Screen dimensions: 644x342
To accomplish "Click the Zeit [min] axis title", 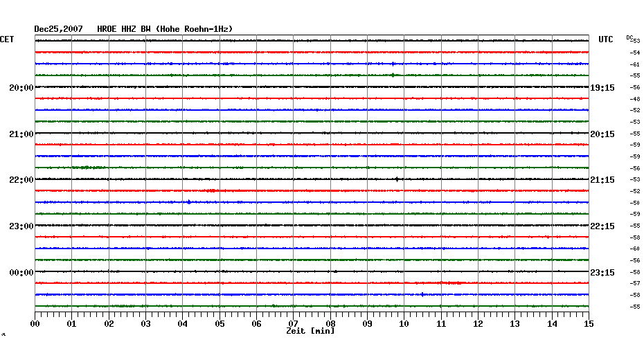I will pyautogui.click(x=310, y=331).
